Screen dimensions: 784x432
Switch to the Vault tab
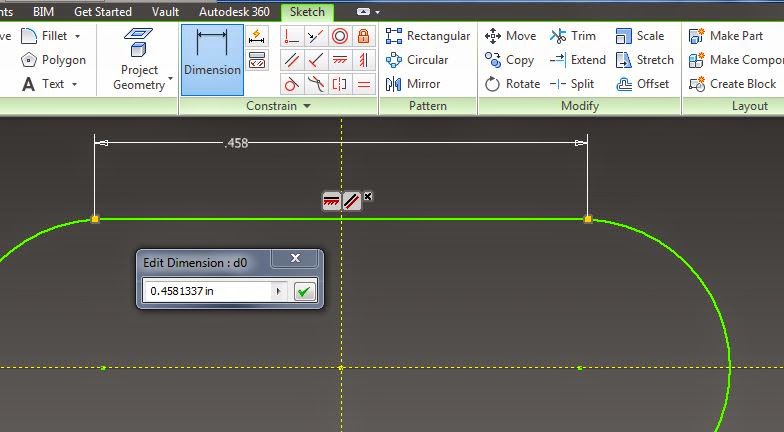(166, 12)
